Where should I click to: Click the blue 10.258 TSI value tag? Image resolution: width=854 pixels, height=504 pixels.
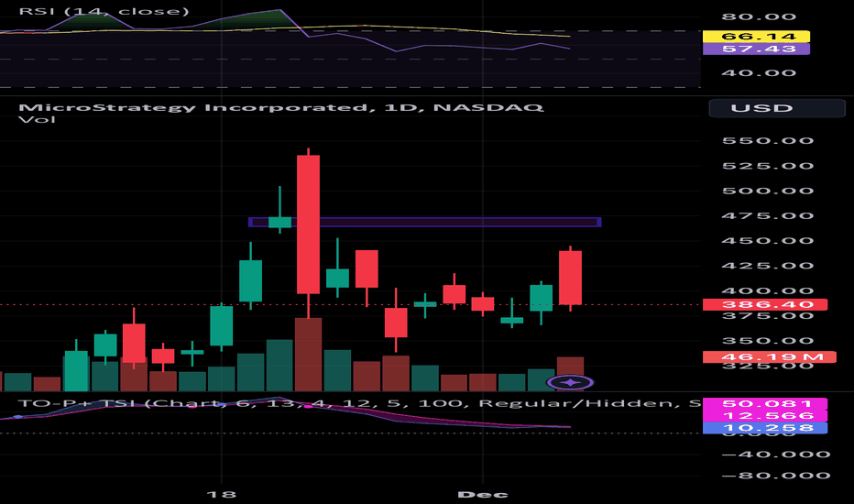tap(765, 428)
